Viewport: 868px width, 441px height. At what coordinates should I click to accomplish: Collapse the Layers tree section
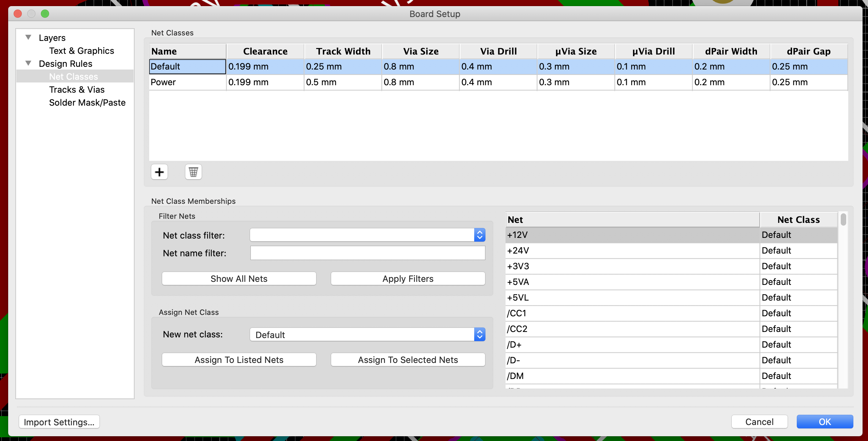coord(29,37)
